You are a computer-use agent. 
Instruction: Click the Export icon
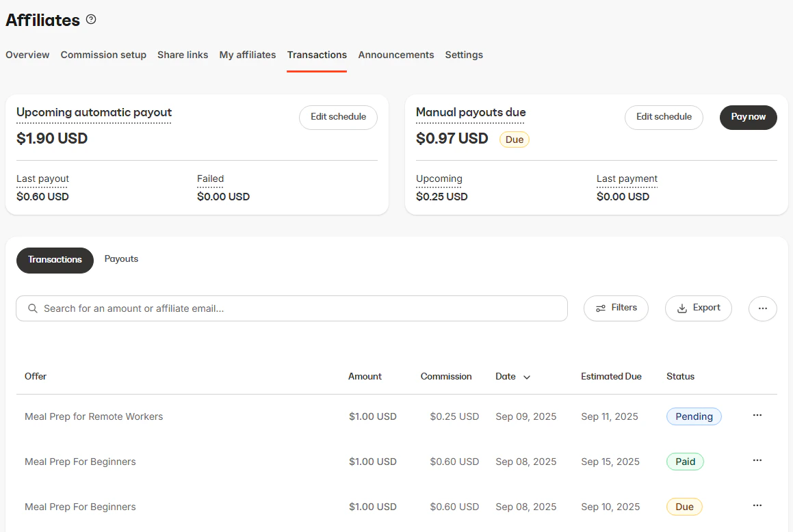pos(684,308)
